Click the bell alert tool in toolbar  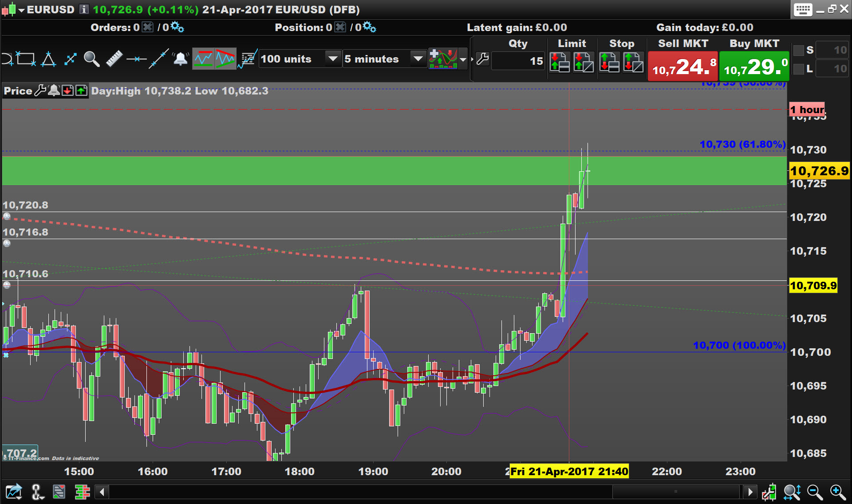point(180,59)
